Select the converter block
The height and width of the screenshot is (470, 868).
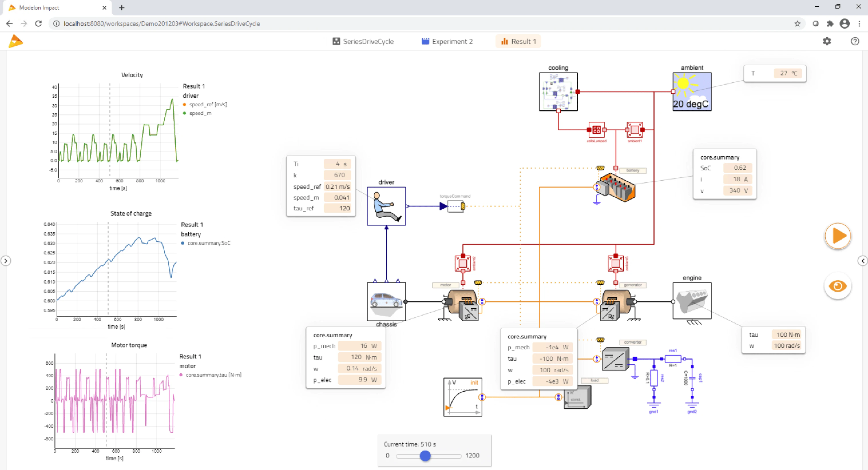coord(615,359)
